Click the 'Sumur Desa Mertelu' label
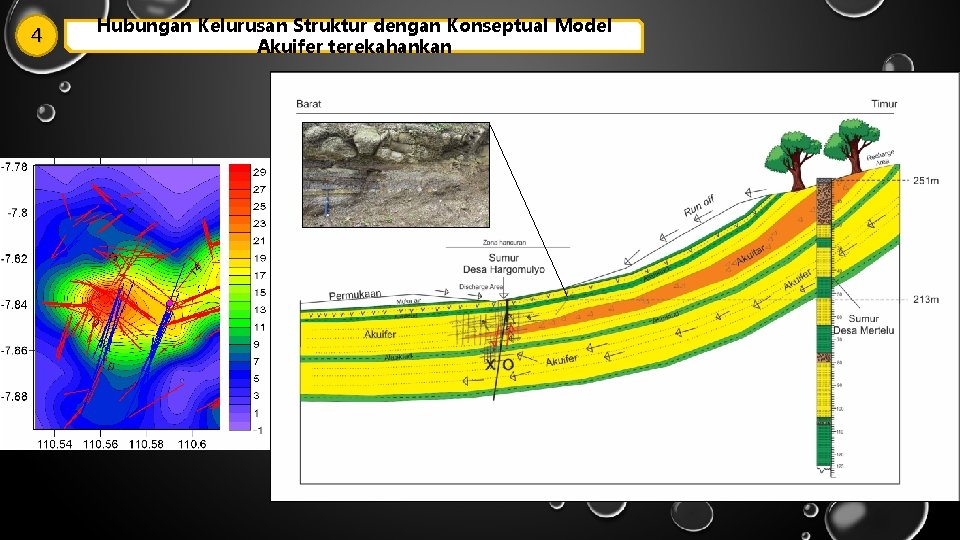 tap(863, 324)
